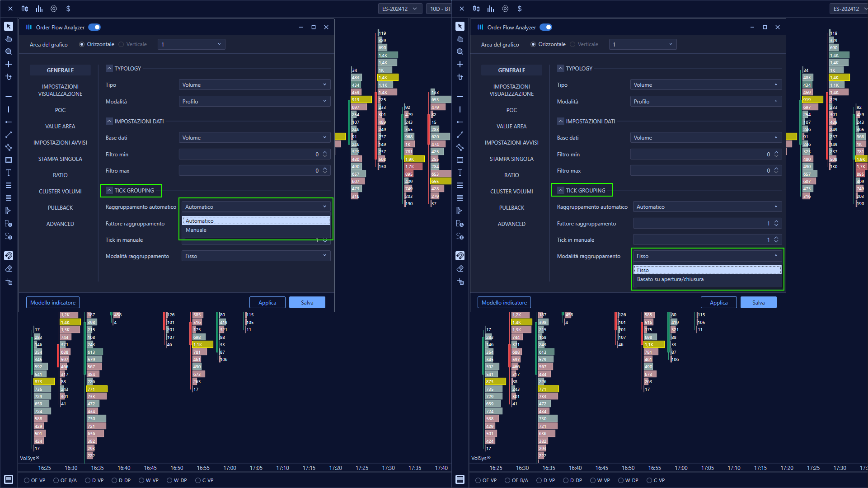The image size is (868, 488).
Task: Select the eraser tool in right chart
Action: [x=460, y=268]
